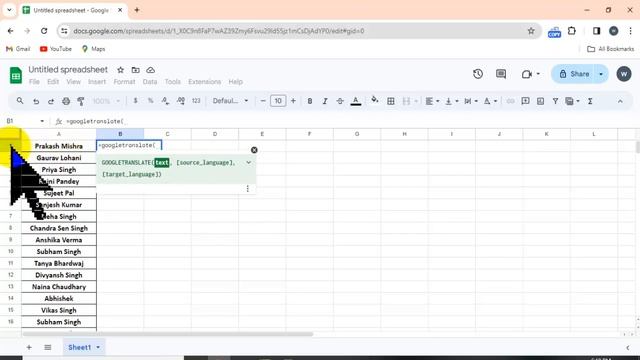This screenshot has height=360, width=640.
Task: Collapse the toolbar menus with the chevron
Action: 620,101
